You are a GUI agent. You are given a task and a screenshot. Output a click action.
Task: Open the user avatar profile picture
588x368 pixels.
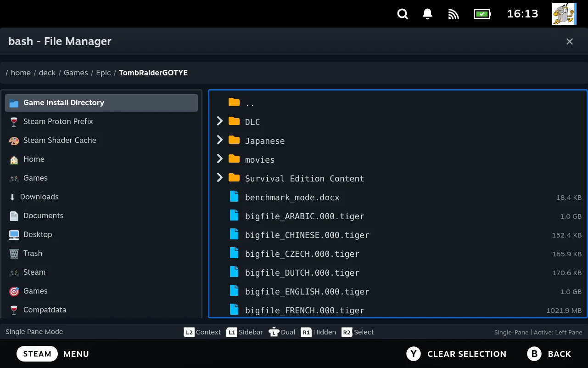(x=564, y=14)
